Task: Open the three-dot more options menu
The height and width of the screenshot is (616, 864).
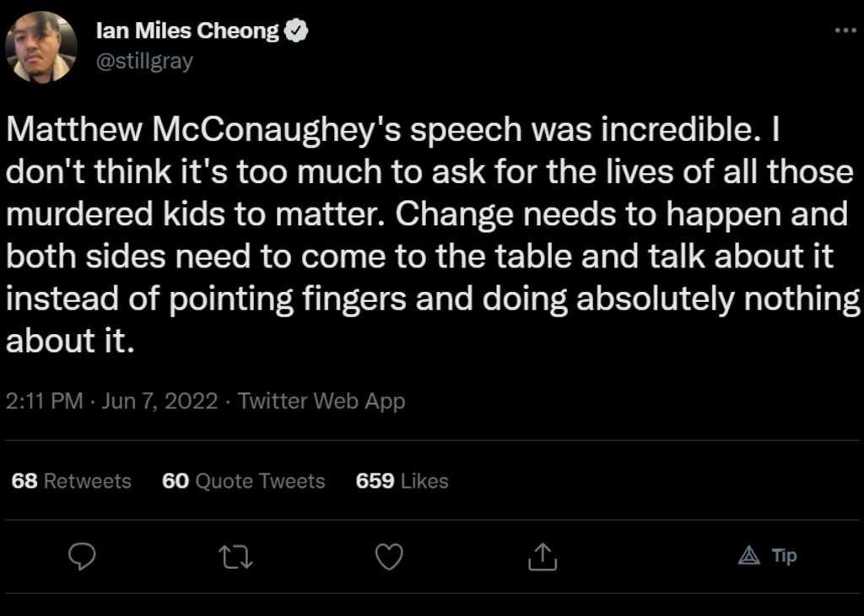Action: tap(844, 30)
